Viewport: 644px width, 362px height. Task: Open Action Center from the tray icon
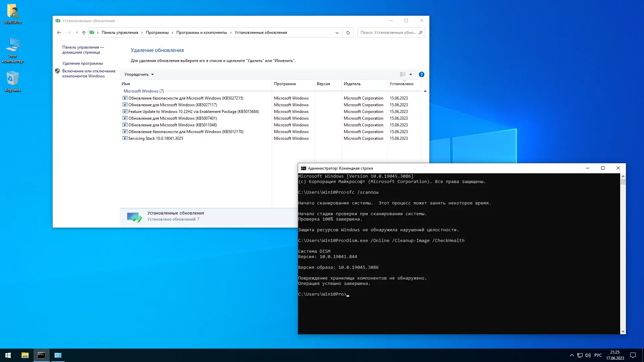pos(633,355)
